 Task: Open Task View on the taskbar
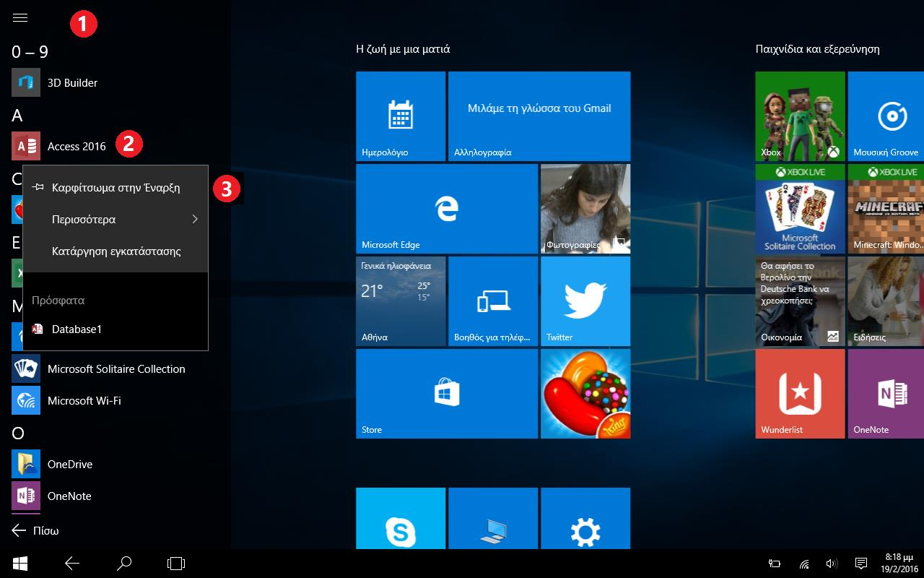[176, 564]
